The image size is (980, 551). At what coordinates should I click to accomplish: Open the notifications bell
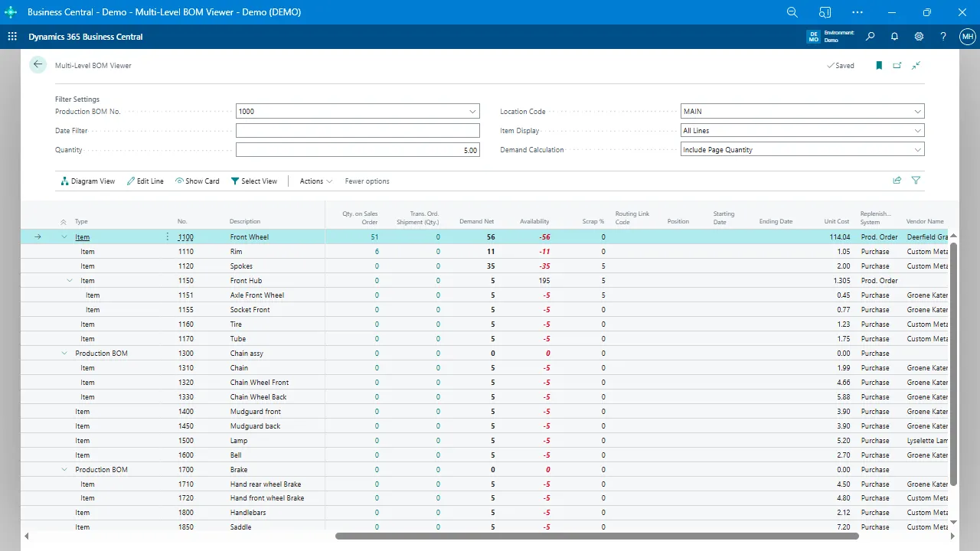click(894, 37)
